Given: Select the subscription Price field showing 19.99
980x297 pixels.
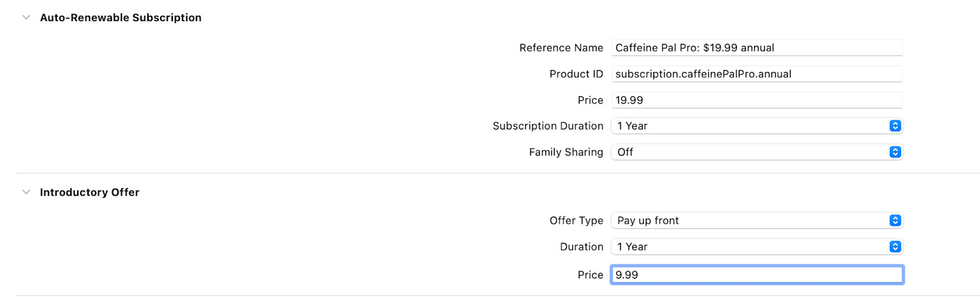Looking at the screenshot, I should click(x=757, y=100).
